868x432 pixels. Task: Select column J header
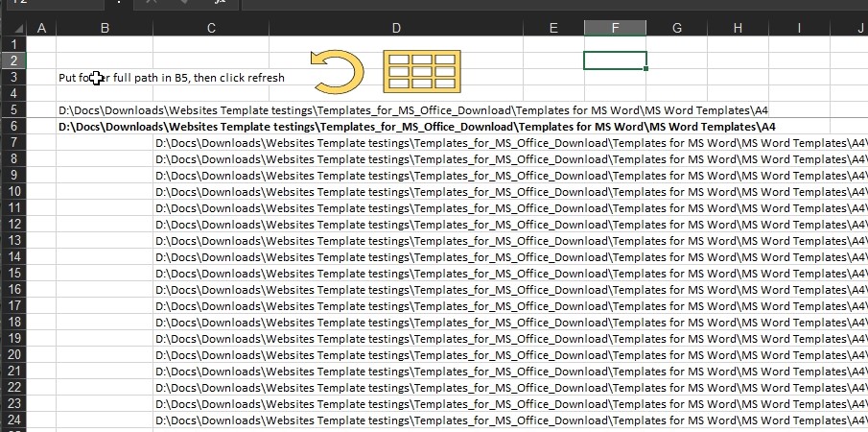click(859, 29)
